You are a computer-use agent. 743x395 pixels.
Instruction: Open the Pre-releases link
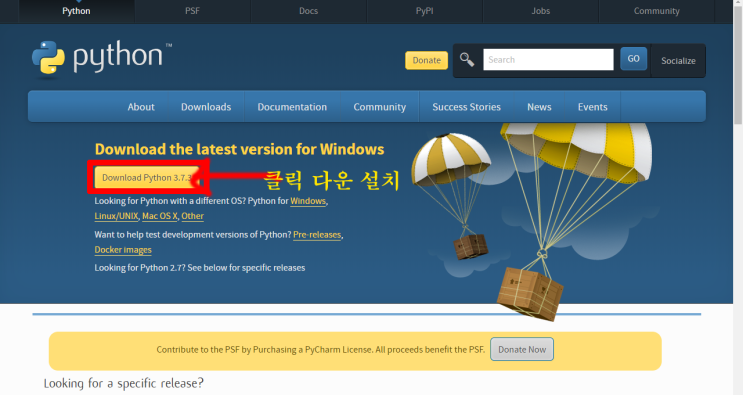pos(317,235)
